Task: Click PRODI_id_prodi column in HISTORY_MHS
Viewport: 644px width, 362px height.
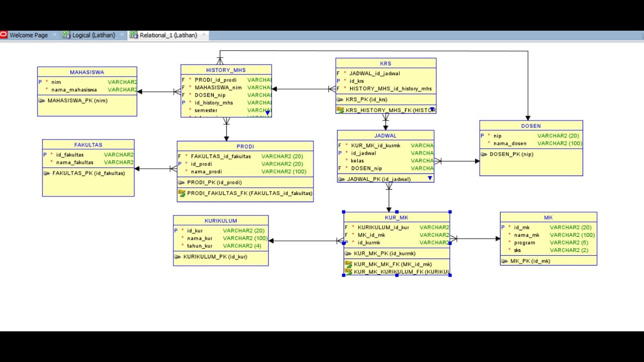Action: pyautogui.click(x=215, y=80)
